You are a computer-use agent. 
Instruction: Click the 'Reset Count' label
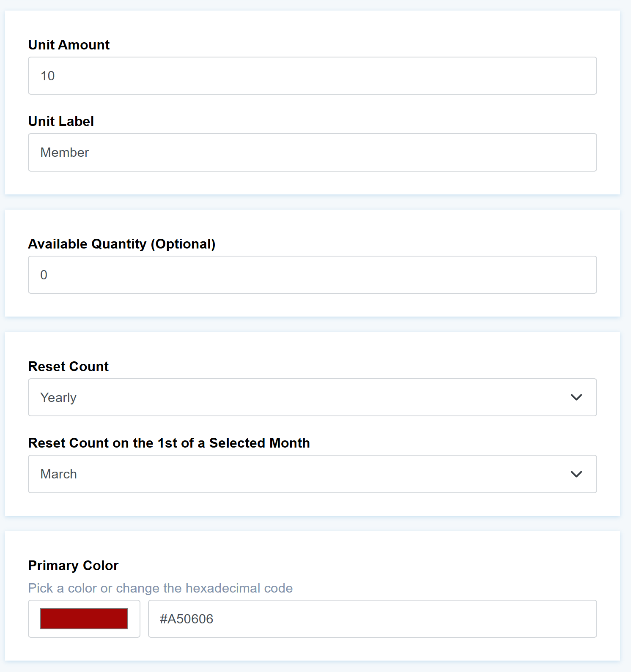click(69, 366)
